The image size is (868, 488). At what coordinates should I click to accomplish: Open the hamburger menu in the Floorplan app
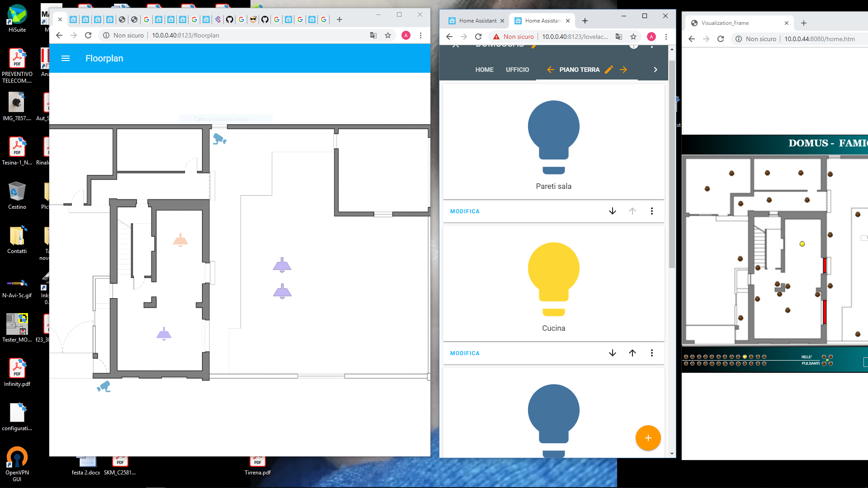pyautogui.click(x=66, y=58)
